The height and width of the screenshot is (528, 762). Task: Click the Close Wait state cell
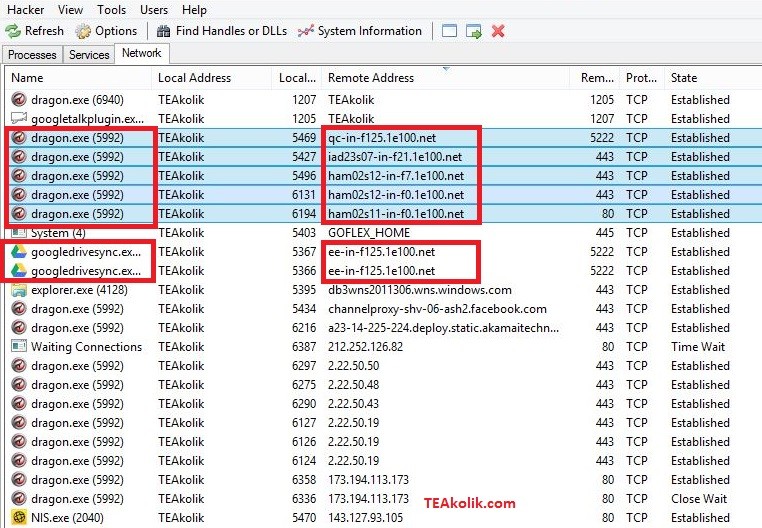(x=699, y=498)
